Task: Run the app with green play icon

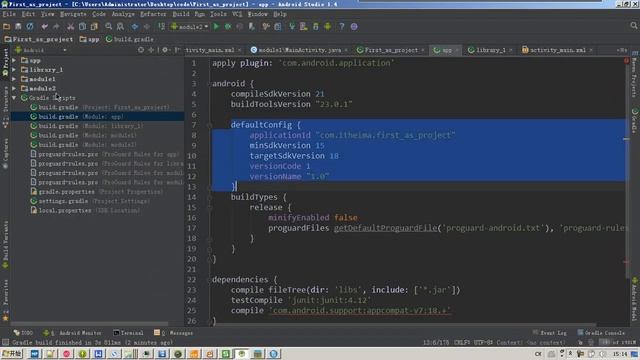Action: click(216, 27)
